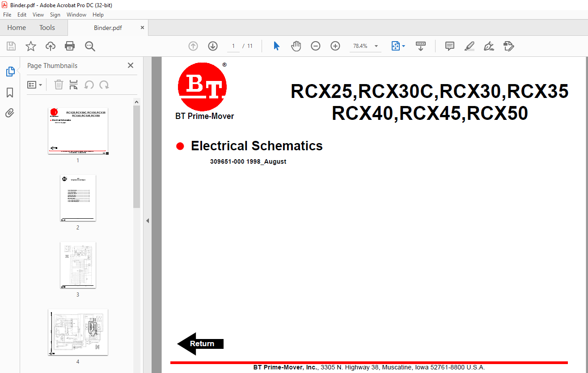Viewport: 588px width, 373px height.
Task: Select page 1 thumbnail
Action: click(78, 131)
